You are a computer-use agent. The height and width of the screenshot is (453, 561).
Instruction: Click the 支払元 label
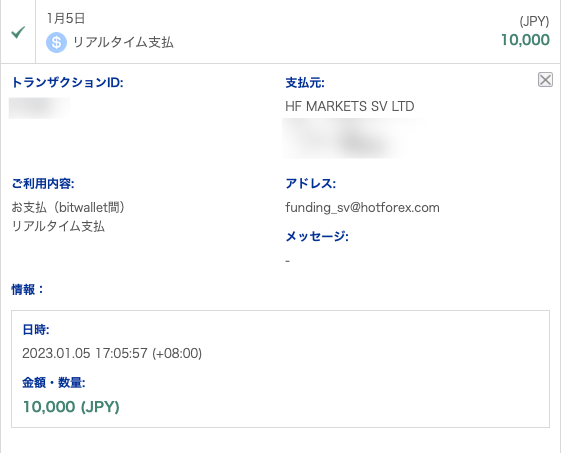point(305,83)
